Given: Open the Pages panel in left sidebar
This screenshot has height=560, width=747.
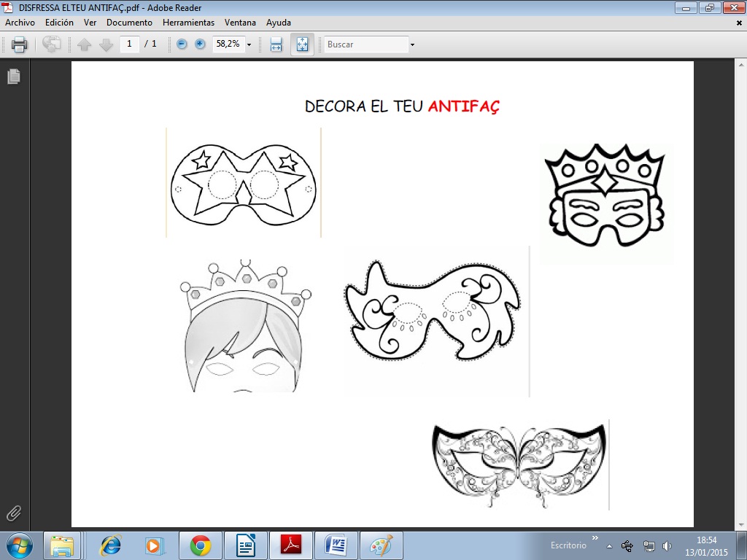Looking at the screenshot, I should click(x=14, y=77).
